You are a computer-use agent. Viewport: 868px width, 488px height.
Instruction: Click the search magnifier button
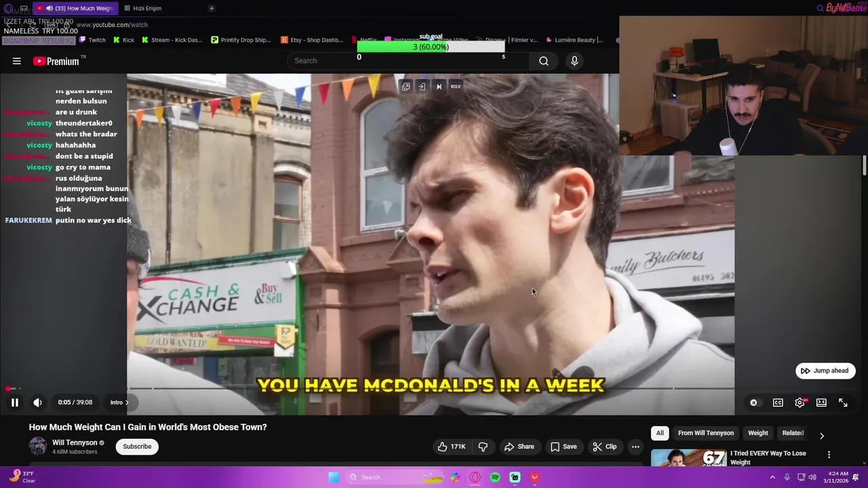[x=543, y=61]
